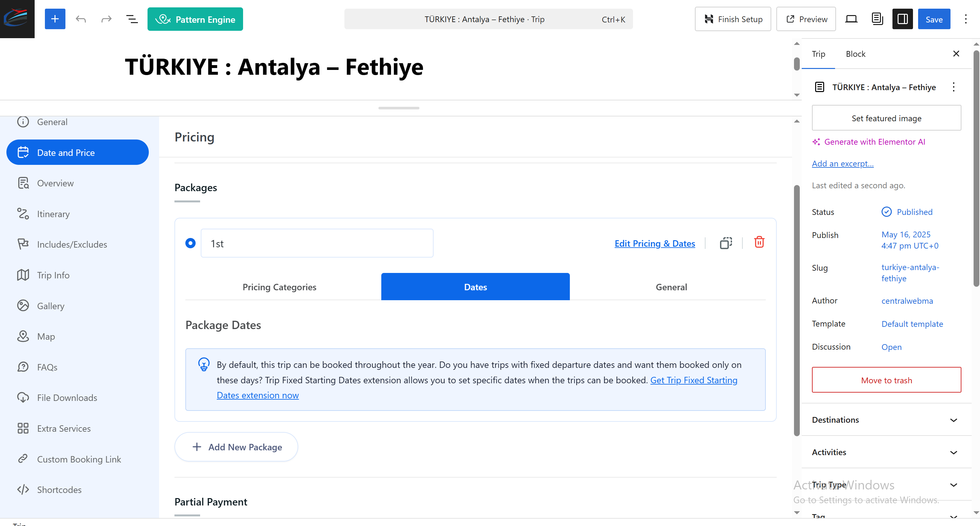Image resolution: width=980 pixels, height=526 pixels.
Task: Click Add an excerpt link
Action: (843, 164)
